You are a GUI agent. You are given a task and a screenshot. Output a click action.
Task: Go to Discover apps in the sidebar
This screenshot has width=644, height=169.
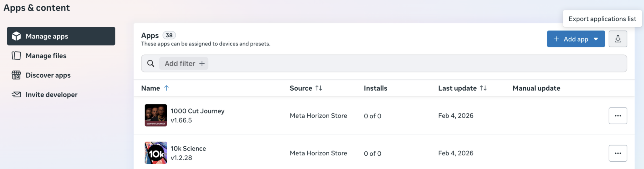(x=48, y=75)
